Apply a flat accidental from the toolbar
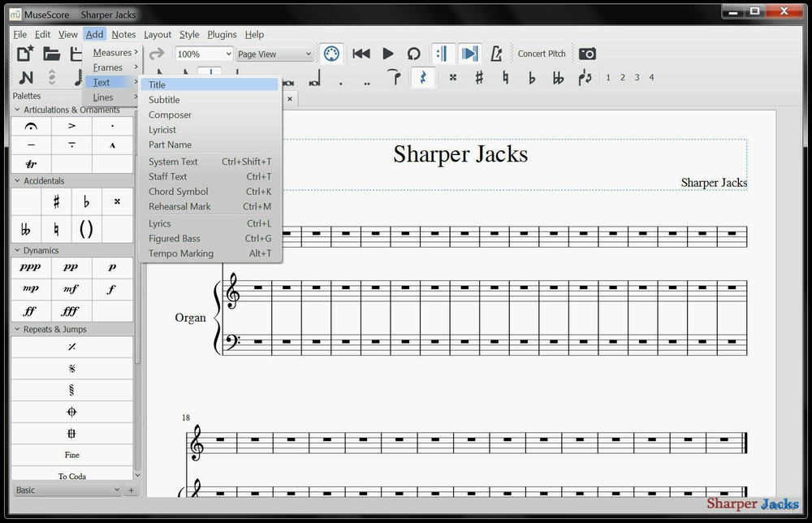This screenshot has width=812, height=523. click(x=532, y=77)
